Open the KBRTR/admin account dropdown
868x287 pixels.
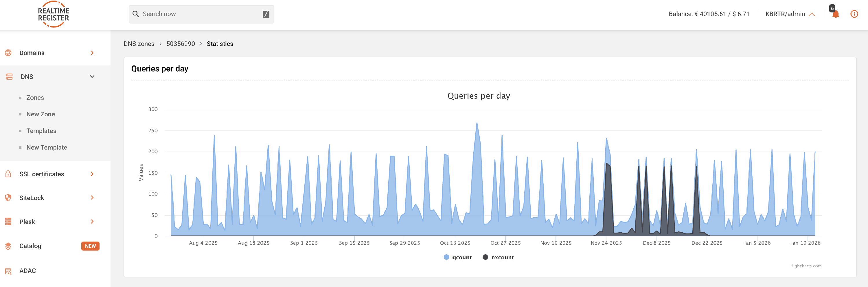(790, 14)
